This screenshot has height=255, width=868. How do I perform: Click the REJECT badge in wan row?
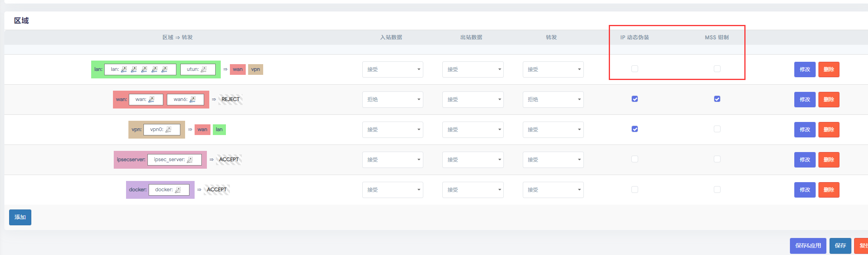tap(230, 99)
